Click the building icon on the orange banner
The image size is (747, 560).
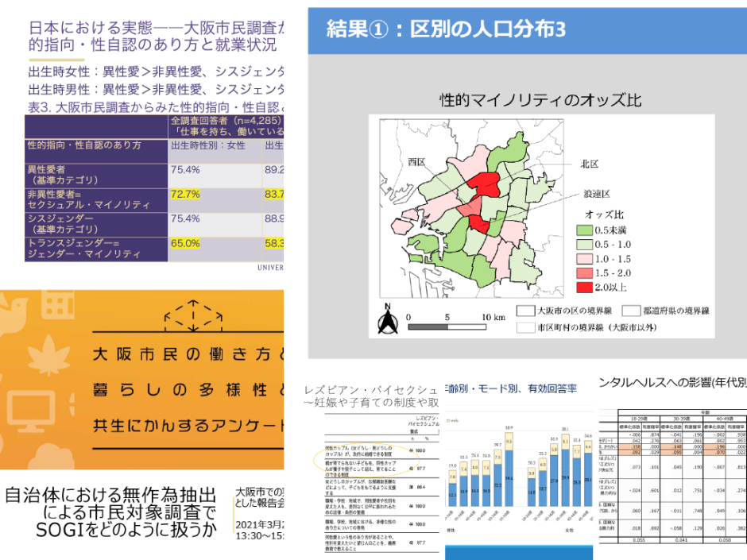tap(58, 303)
